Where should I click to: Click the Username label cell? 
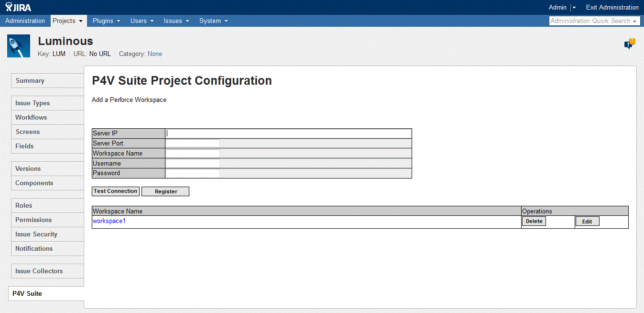129,163
